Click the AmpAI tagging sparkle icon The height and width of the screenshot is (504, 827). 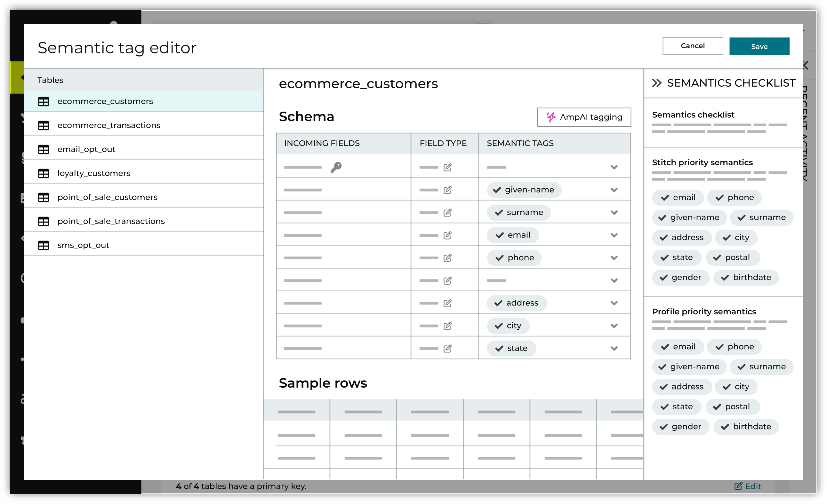coord(550,117)
